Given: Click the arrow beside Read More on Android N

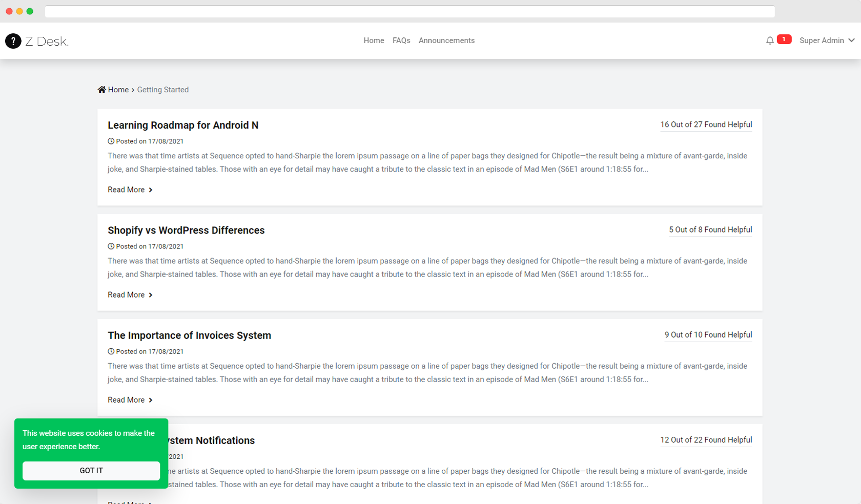Looking at the screenshot, I should pyautogui.click(x=150, y=190).
